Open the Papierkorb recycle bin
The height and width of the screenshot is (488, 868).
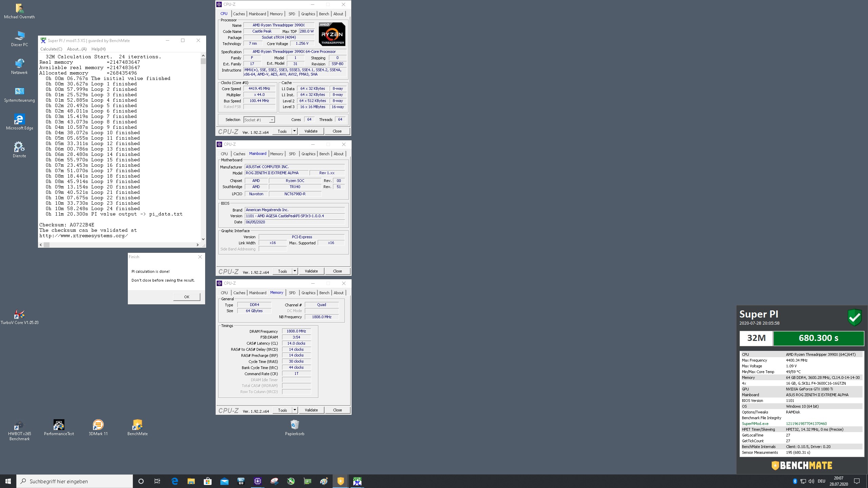point(295,428)
